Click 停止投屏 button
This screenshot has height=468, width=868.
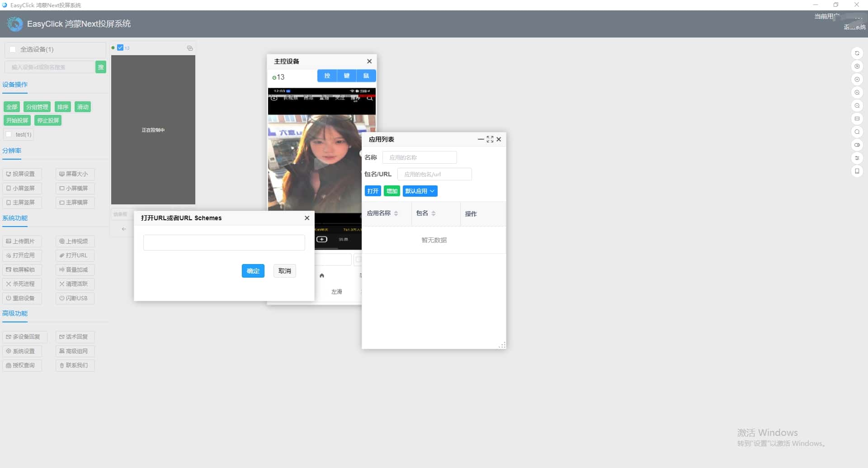(48, 121)
